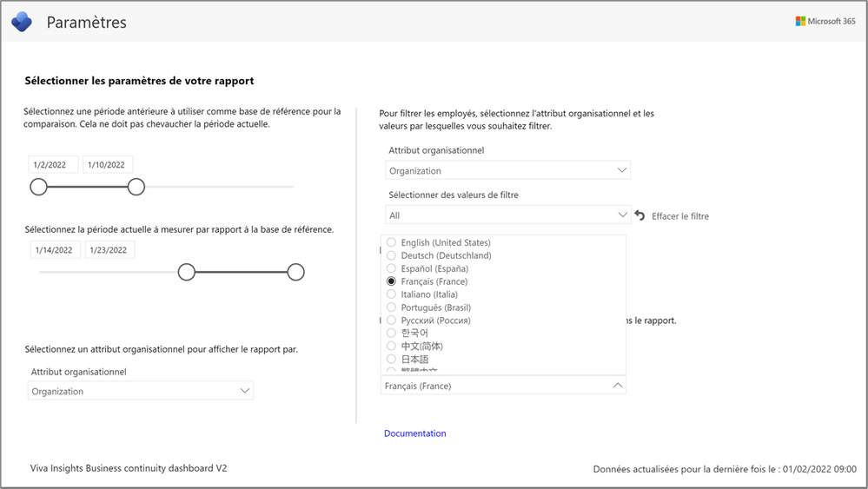The width and height of the screenshot is (868, 489).
Task: Click baseline period start slider handle
Action: point(39,187)
